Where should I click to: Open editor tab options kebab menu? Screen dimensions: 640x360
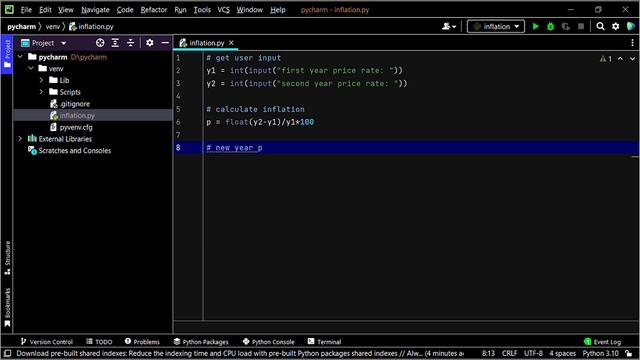pyautogui.click(x=632, y=43)
